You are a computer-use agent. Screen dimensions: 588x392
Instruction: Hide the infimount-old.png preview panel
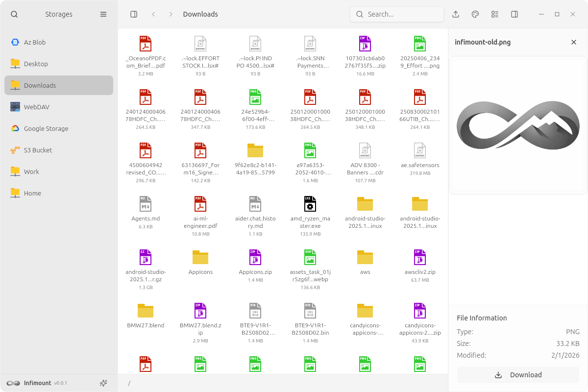pyautogui.click(x=573, y=42)
